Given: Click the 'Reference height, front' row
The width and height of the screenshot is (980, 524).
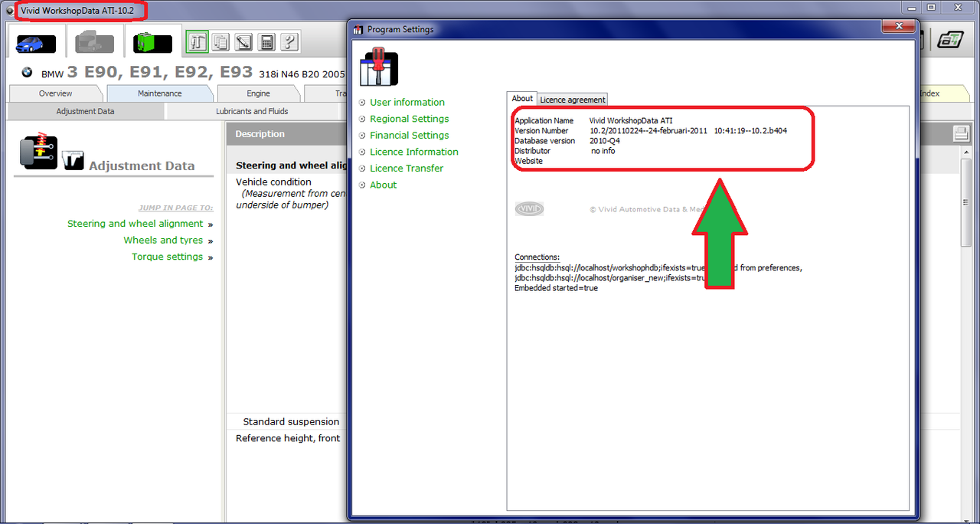Looking at the screenshot, I should click(288, 438).
